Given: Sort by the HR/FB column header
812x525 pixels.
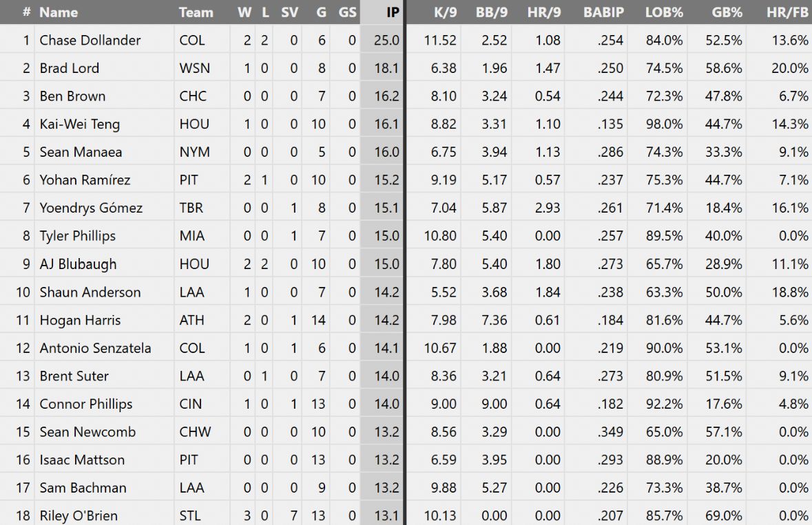Looking at the screenshot, I should (x=787, y=12).
